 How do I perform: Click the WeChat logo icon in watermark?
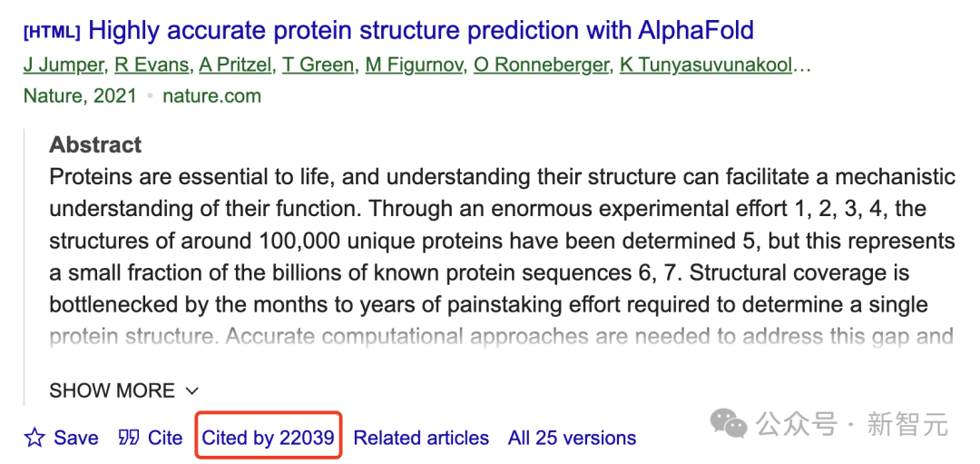point(729,422)
